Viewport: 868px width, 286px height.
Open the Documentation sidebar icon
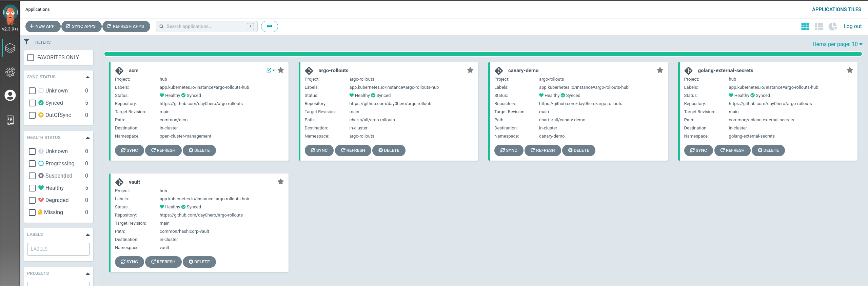(x=10, y=120)
